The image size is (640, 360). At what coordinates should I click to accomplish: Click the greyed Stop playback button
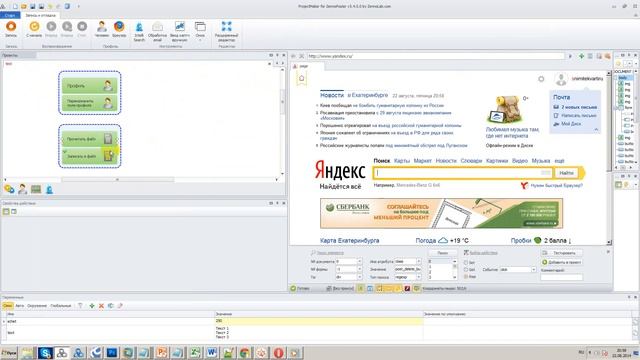82,29
